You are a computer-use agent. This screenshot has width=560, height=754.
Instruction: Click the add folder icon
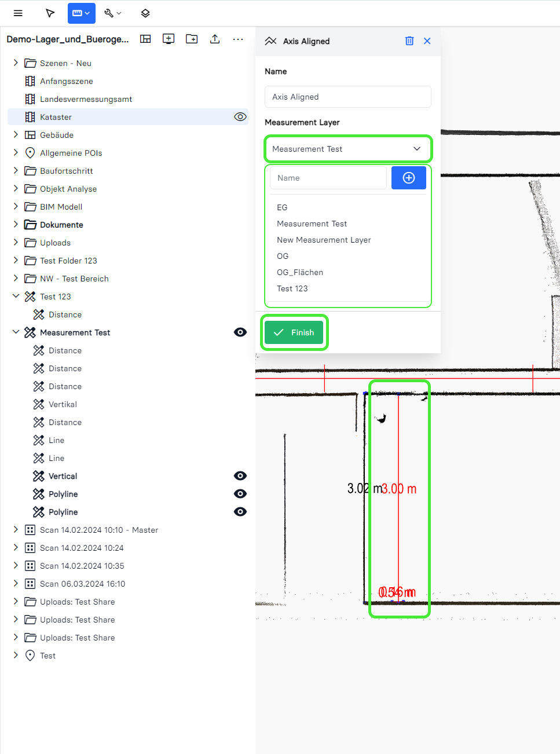click(192, 39)
